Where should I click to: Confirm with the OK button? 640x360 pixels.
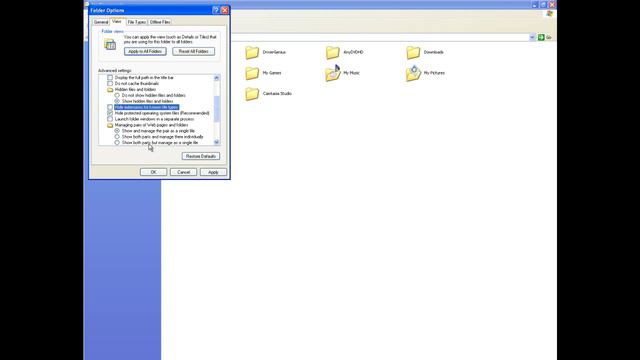[153, 172]
